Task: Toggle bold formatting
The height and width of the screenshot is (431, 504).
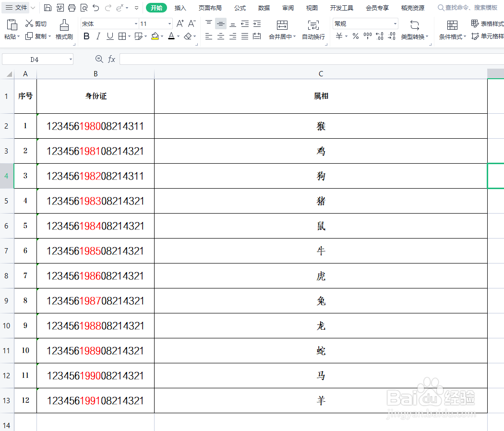Action: [x=86, y=36]
